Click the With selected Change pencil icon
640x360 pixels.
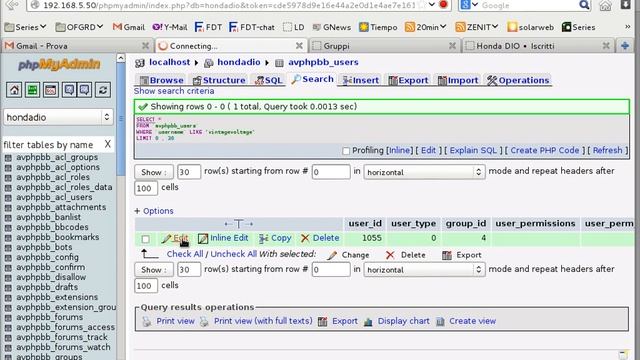tap(332, 256)
